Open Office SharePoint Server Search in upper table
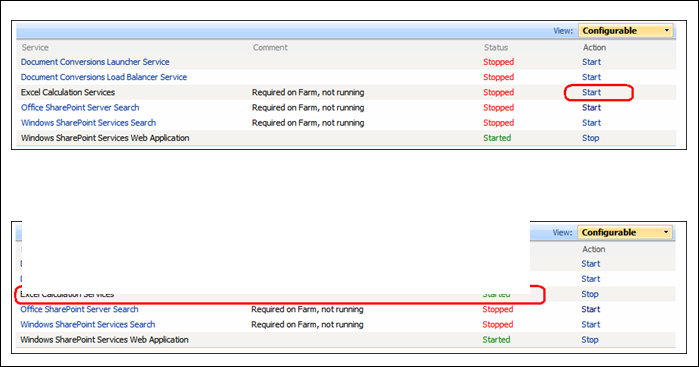The image size is (699, 367). [x=80, y=107]
